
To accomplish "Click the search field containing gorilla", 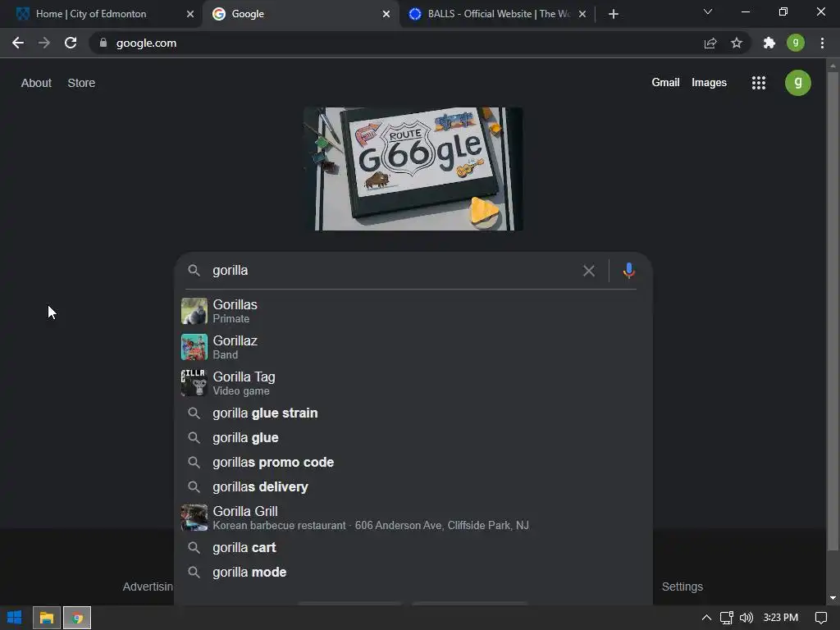I will pyautogui.click(x=394, y=271).
